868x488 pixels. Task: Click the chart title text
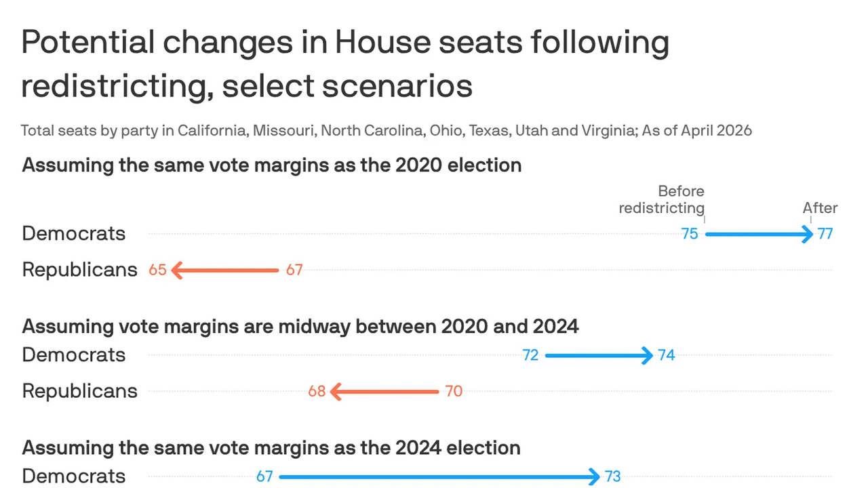point(344,64)
